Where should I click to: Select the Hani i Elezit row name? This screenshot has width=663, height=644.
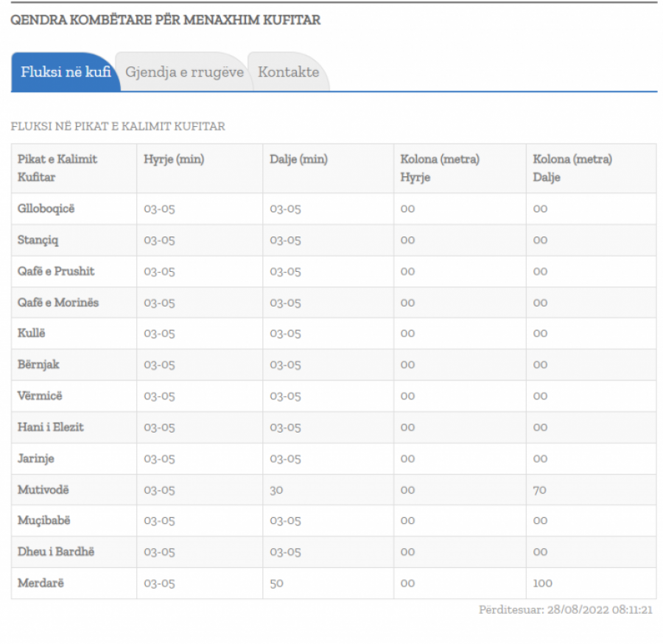point(50,427)
